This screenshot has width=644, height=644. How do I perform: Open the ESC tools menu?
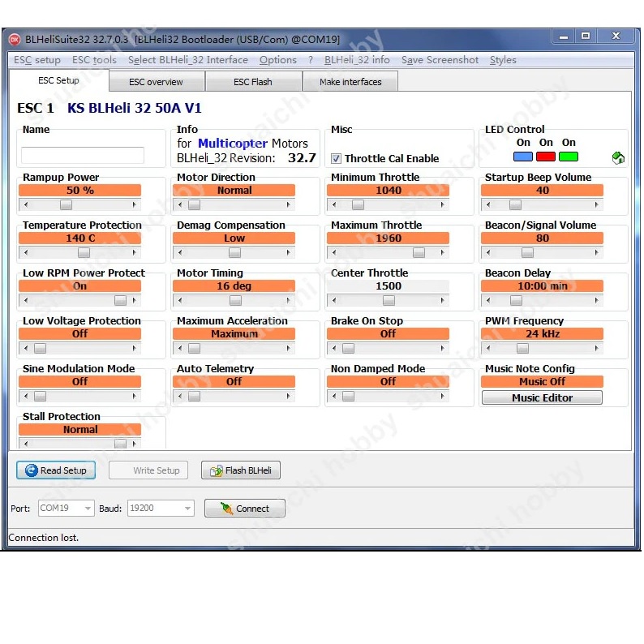(94, 60)
